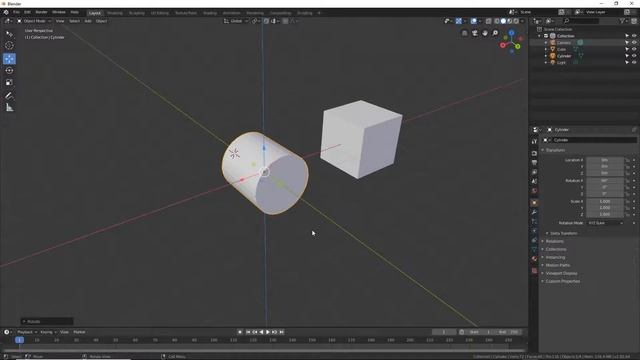The width and height of the screenshot is (640, 360).
Task: Switch to the Modeling workspace tab
Action: click(115, 13)
